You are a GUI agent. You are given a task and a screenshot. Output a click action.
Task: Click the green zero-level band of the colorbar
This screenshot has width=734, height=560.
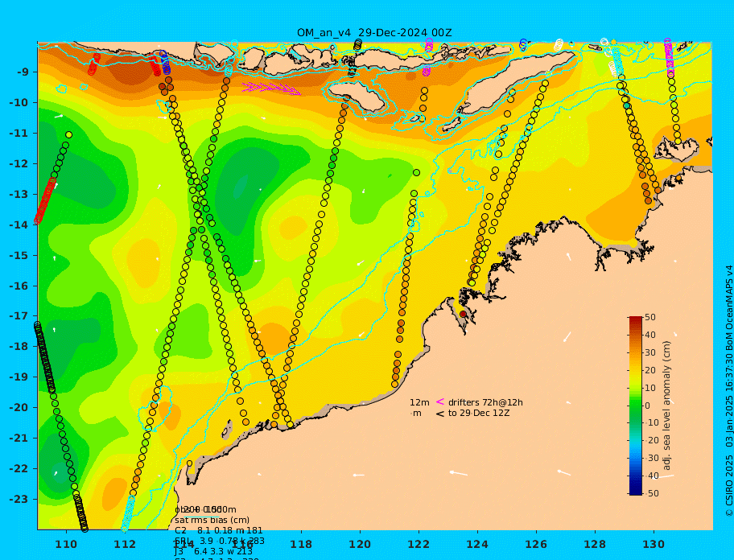point(636,406)
